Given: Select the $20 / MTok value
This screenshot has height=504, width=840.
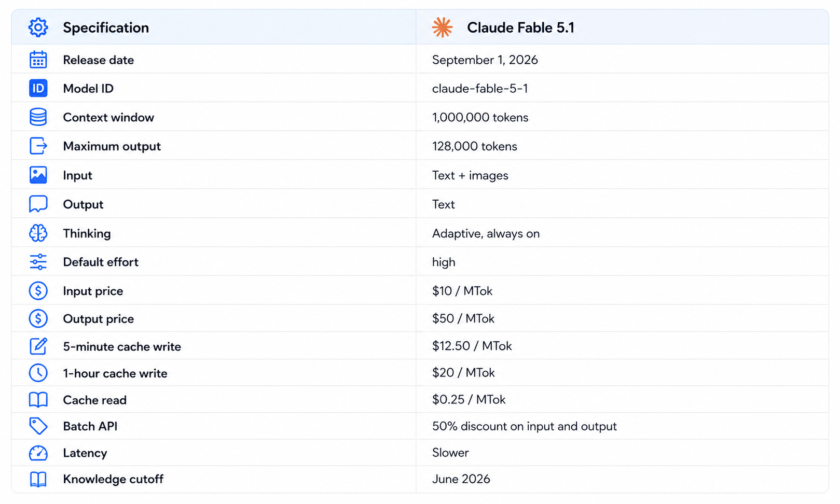Looking at the screenshot, I should [x=463, y=373].
